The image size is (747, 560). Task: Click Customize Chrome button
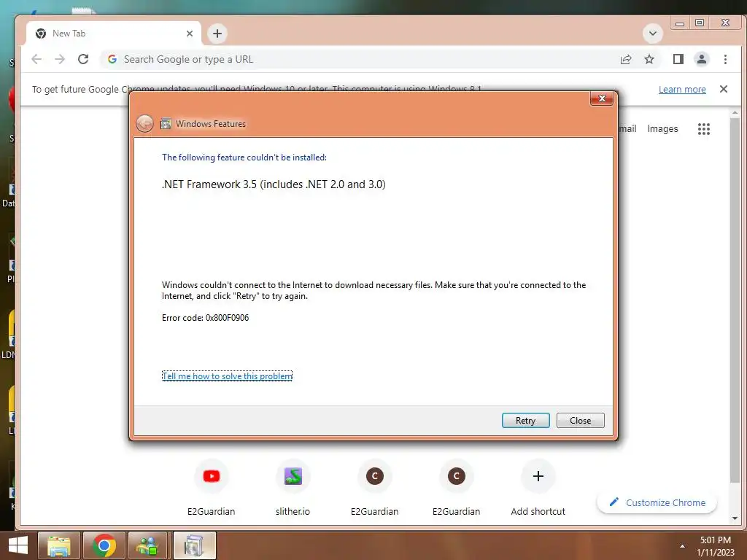[657, 502]
